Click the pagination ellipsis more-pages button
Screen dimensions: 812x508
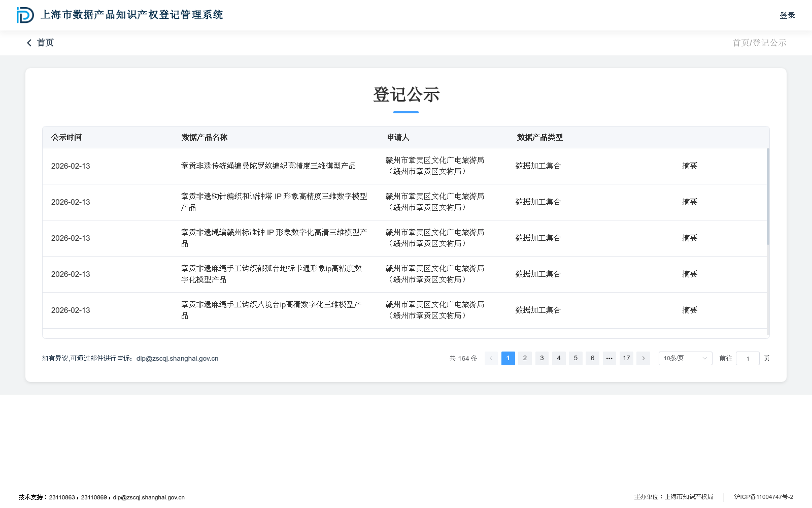pos(610,359)
